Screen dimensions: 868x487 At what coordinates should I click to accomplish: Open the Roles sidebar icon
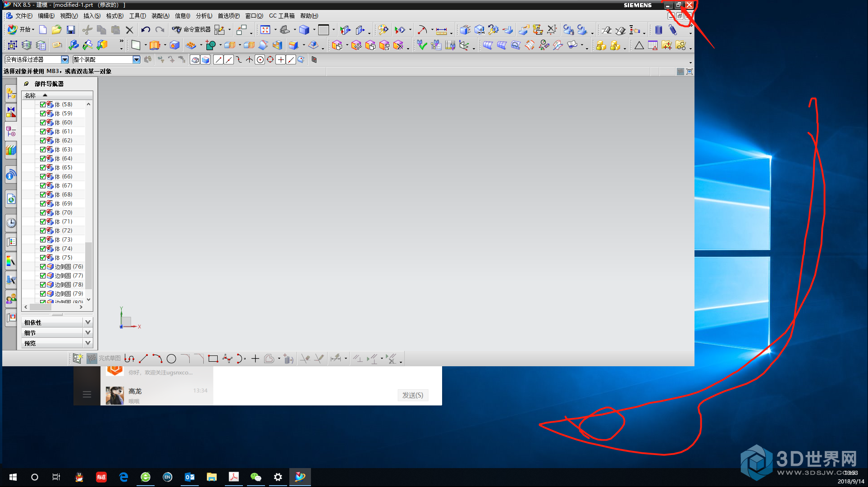[x=11, y=299]
